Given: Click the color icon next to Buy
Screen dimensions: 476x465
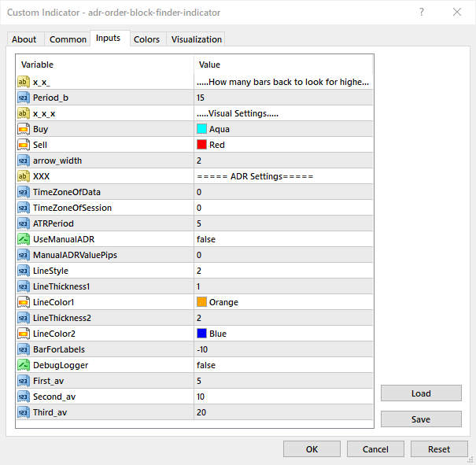Looking at the screenshot, I should pyautogui.click(x=23, y=129).
